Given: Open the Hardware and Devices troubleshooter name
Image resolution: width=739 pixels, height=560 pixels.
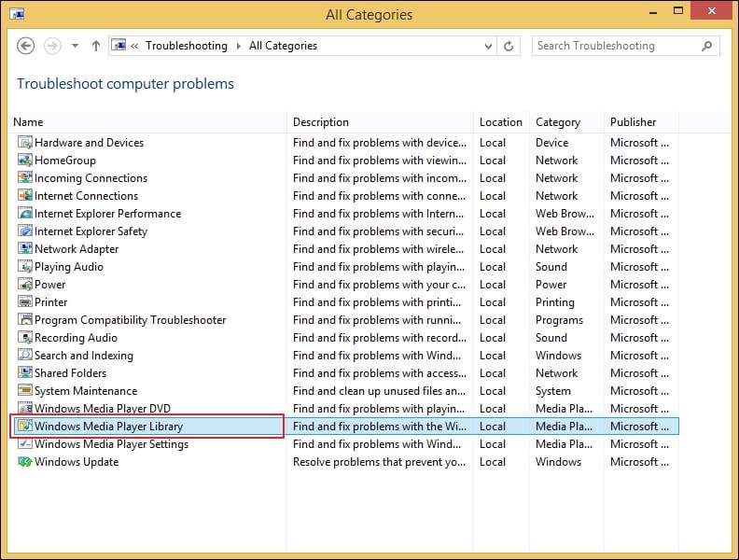Looking at the screenshot, I should pos(89,143).
